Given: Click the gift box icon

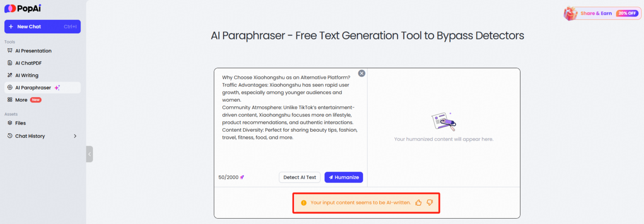Looking at the screenshot, I should tap(571, 13).
